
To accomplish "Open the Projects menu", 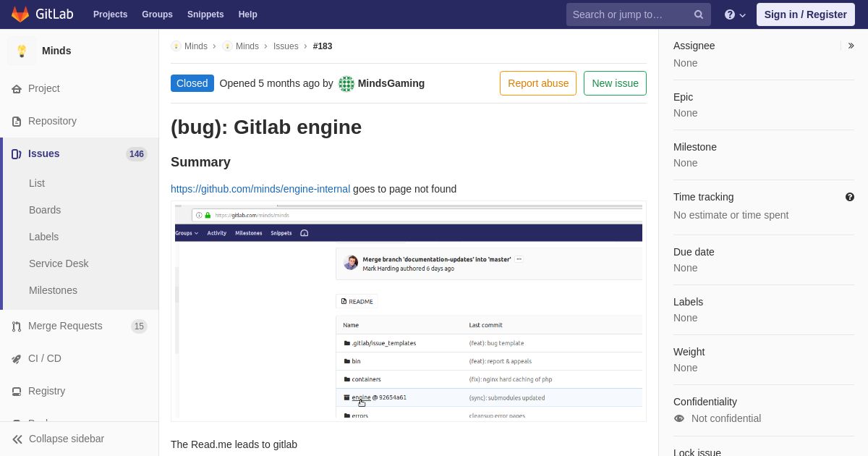I will pos(110,14).
